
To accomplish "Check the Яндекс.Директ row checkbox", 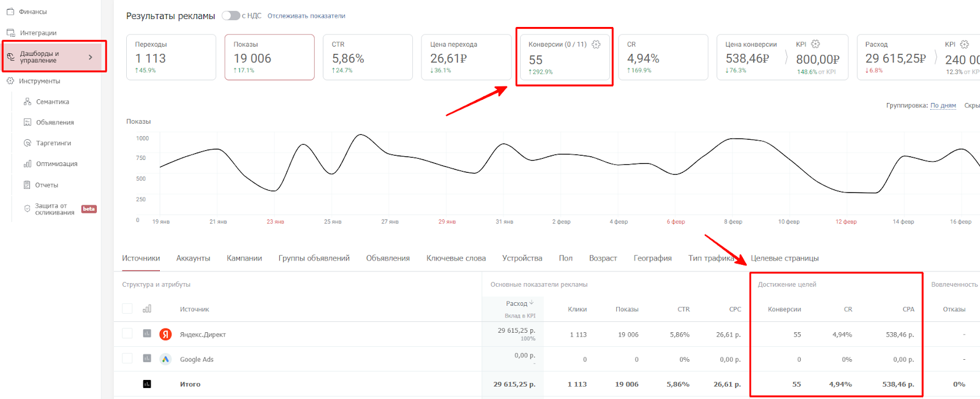I will point(127,333).
